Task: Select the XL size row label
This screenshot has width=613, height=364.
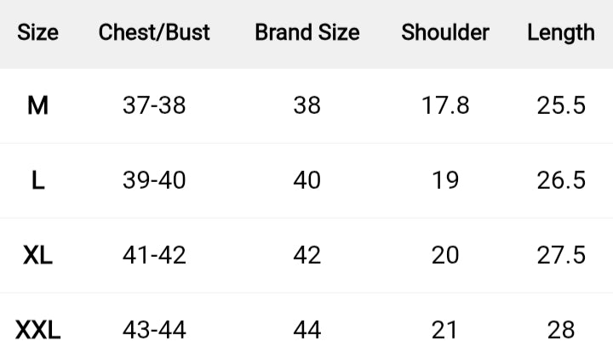Action: pos(37,255)
